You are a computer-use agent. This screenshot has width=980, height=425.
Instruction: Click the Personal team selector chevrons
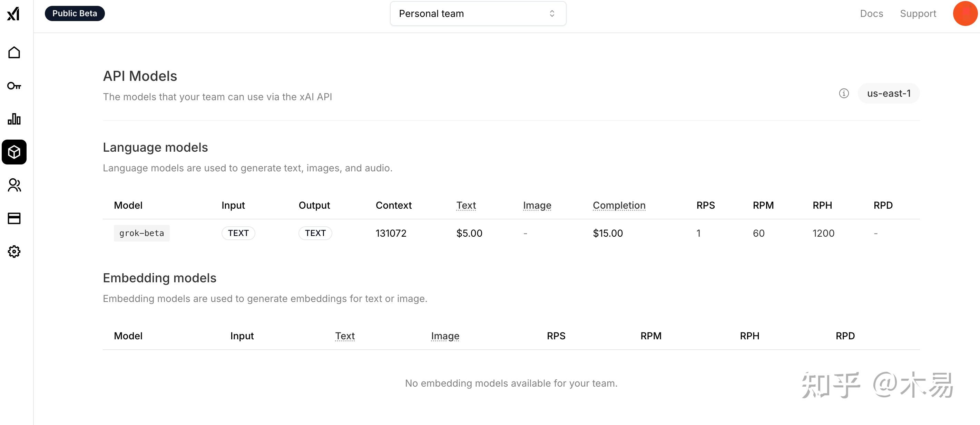pos(552,14)
